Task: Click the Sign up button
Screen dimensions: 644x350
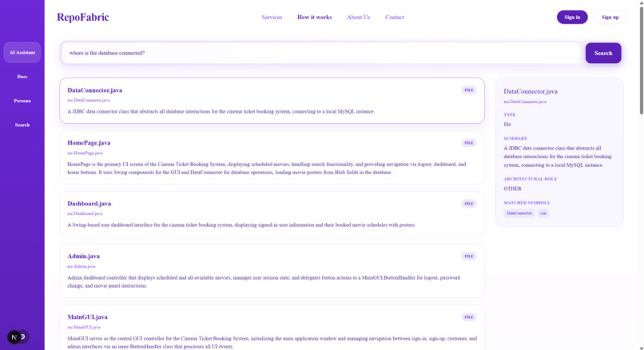Action: pyautogui.click(x=610, y=18)
